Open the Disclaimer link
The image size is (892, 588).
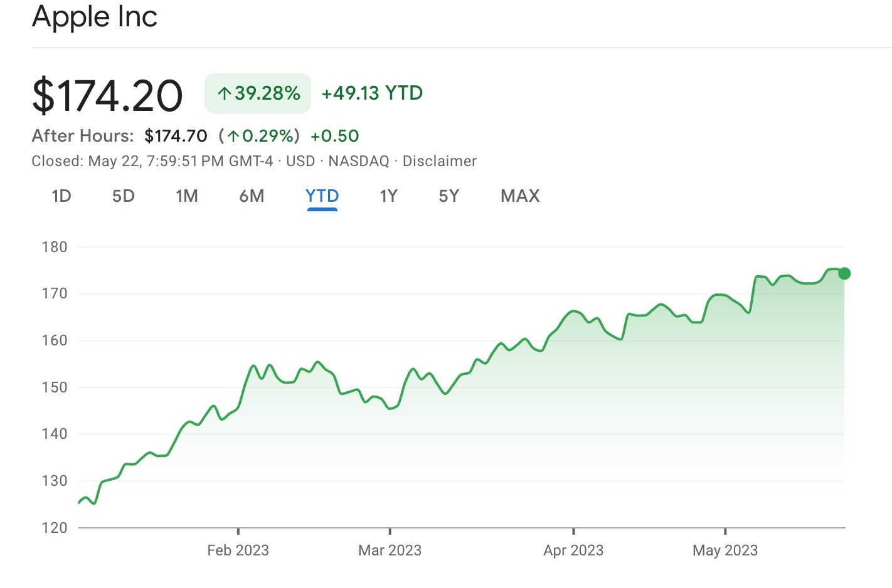click(440, 161)
